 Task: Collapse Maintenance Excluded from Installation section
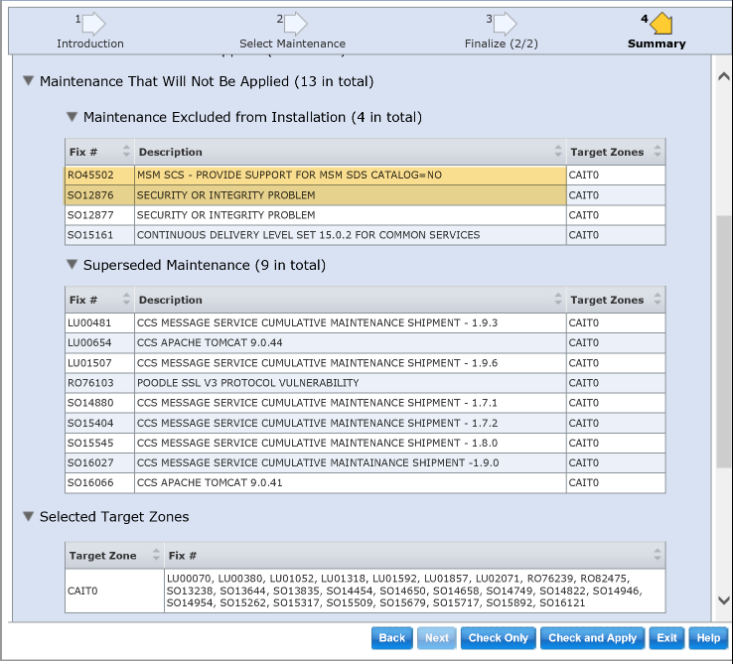tap(71, 117)
